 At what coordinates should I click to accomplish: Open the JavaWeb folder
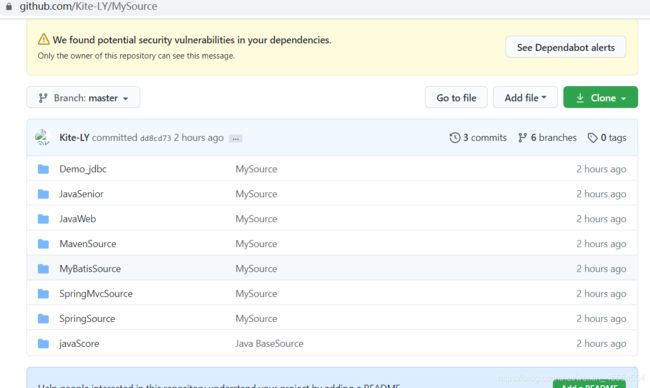point(78,219)
